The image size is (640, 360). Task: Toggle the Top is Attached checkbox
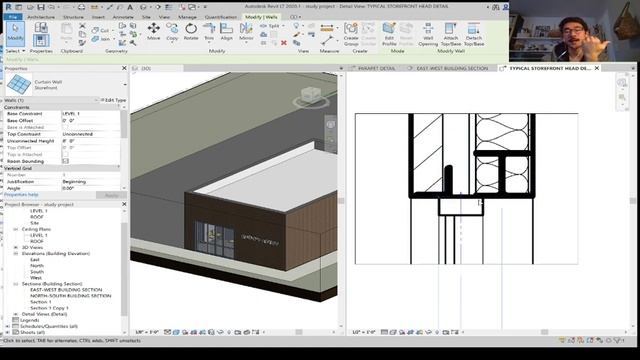pyautogui.click(x=65, y=154)
